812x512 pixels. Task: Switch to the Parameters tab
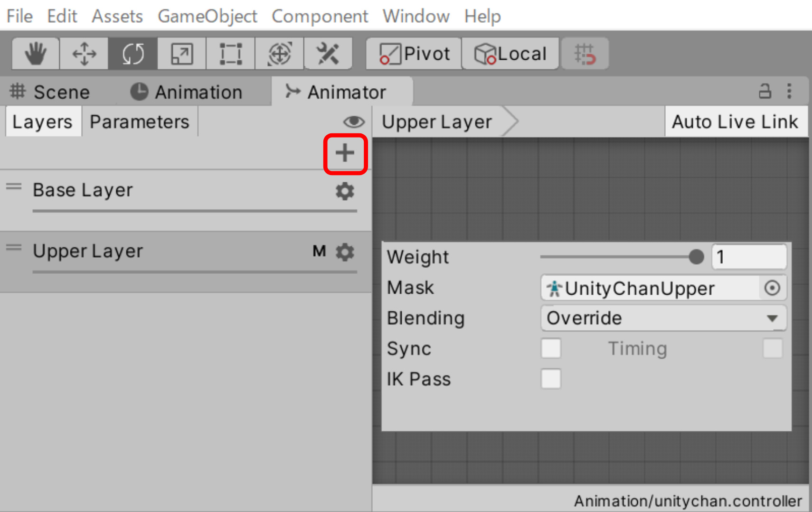pyautogui.click(x=139, y=121)
